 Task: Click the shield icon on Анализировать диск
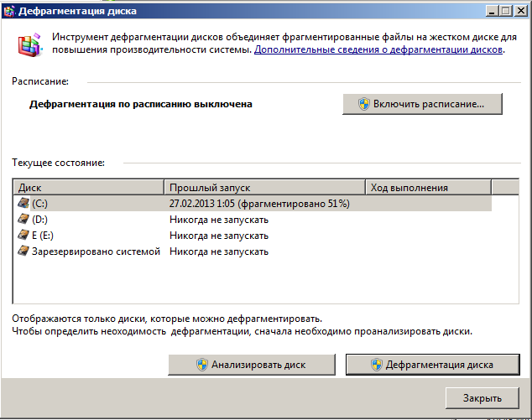click(202, 365)
